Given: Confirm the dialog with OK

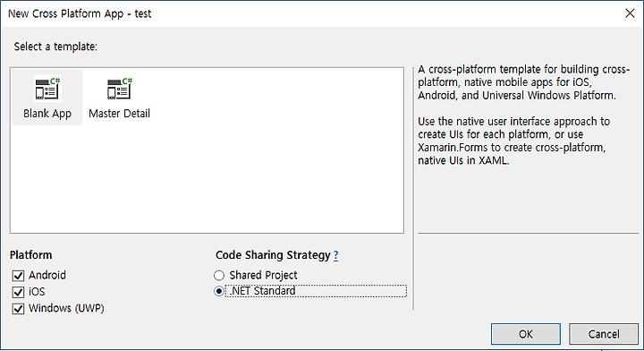Looking at the screenshot, I should (526, 334).
